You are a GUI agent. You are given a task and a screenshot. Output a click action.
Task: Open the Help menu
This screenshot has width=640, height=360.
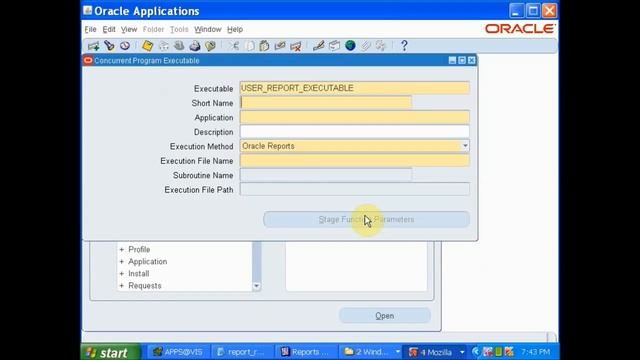click(235, 29)
